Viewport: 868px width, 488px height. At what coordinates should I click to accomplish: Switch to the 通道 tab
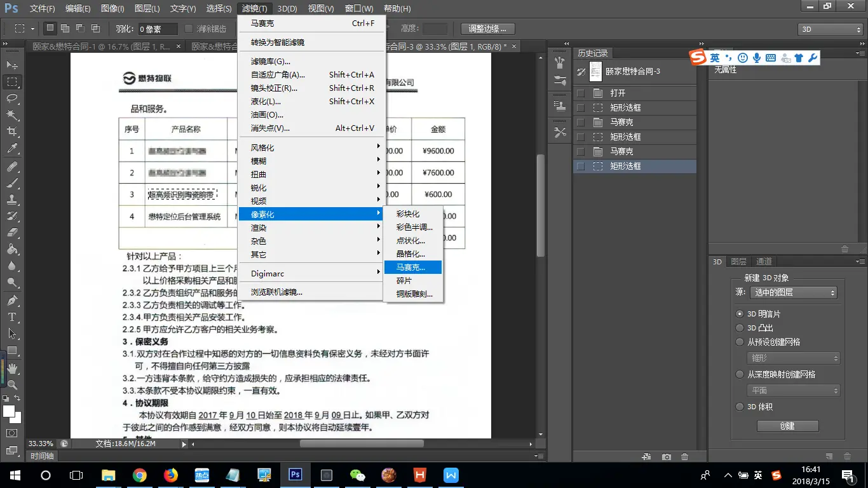coord(764,262)
